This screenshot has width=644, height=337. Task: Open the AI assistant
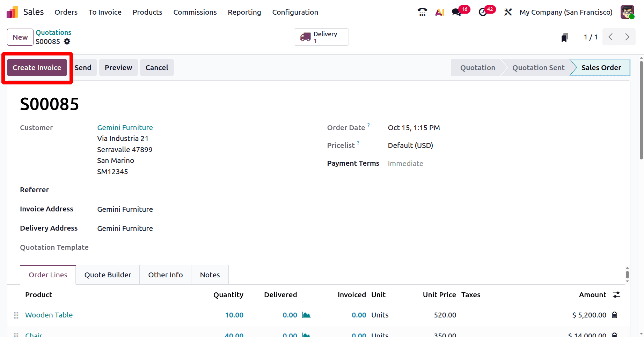(x=439, y=12)
